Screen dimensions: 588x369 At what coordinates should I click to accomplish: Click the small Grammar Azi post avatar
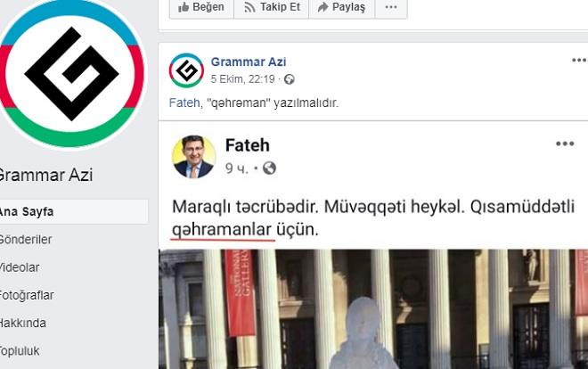coord(186,70)
